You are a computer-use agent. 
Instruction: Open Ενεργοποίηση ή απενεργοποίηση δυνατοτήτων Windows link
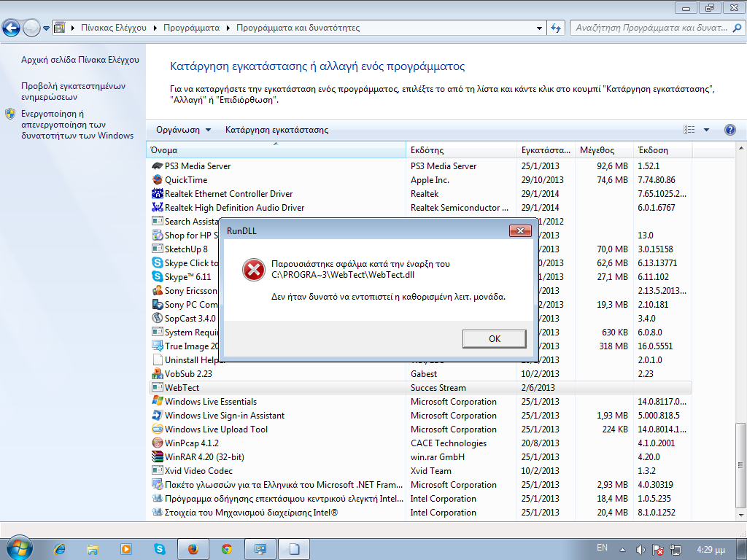77,125
